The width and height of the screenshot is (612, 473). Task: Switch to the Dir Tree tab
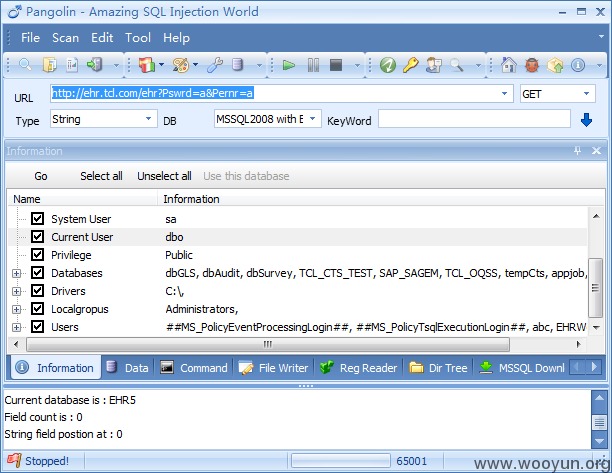438,368
